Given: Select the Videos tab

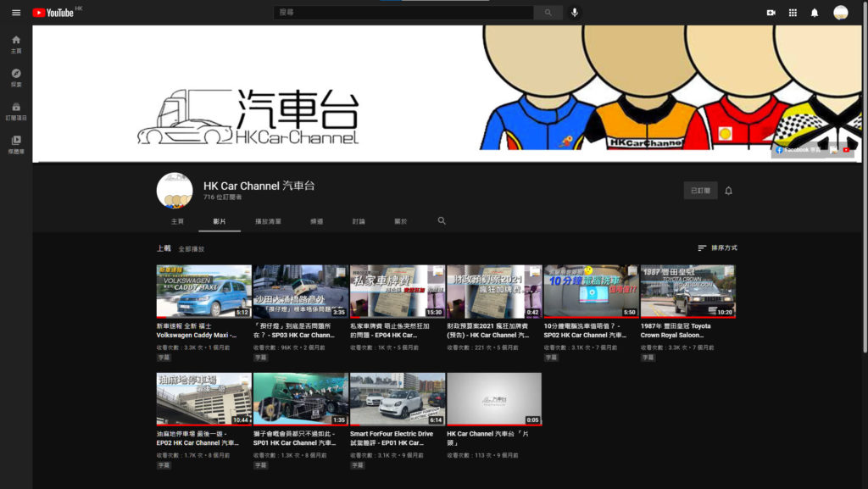Looking at the screenshot, I should coord(220,221).
